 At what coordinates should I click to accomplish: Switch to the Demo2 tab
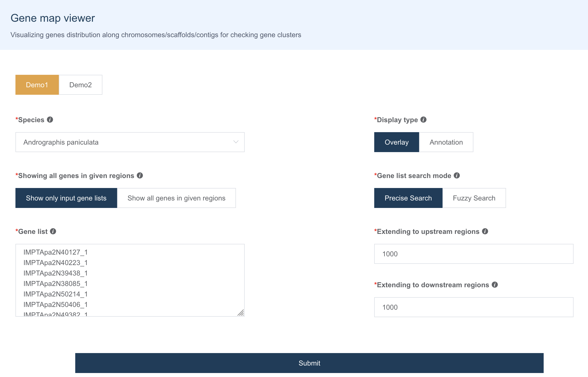[80, 85]
